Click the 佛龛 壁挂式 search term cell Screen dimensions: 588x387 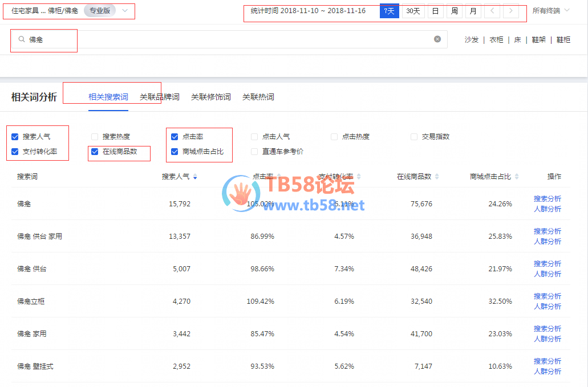pos(35,366)
